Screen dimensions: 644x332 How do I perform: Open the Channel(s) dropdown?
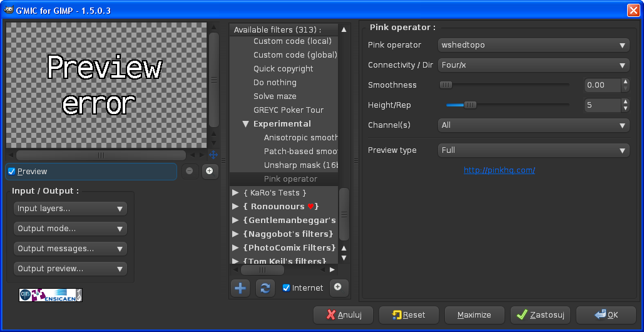pos(533,125)
